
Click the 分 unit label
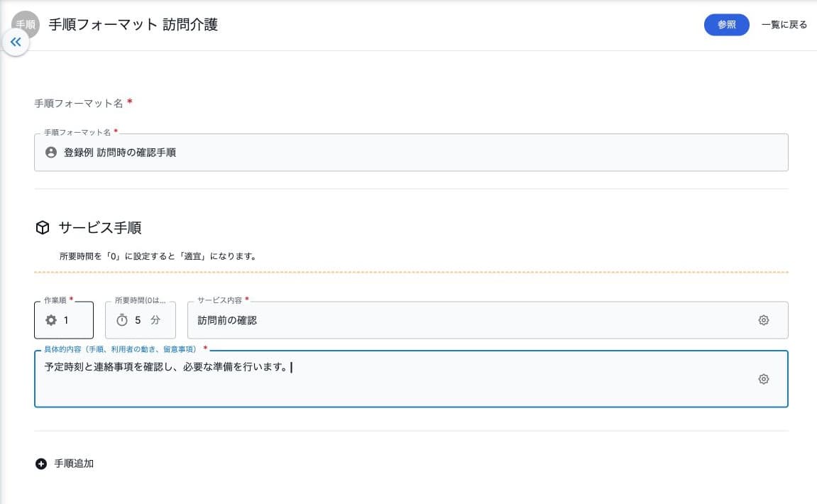point(155,320)
